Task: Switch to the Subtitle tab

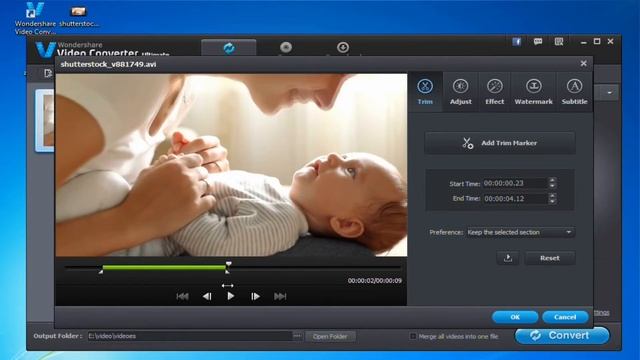Action: 574,92
